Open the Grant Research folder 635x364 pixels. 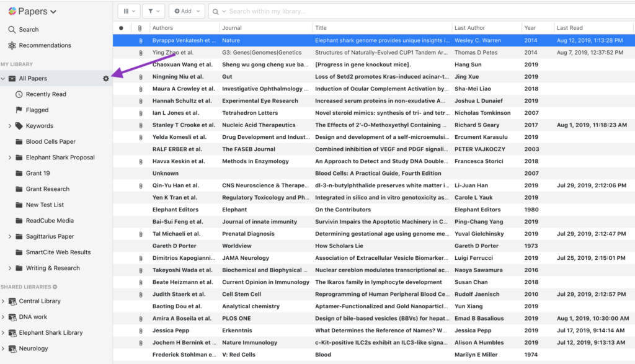point(47,189)
